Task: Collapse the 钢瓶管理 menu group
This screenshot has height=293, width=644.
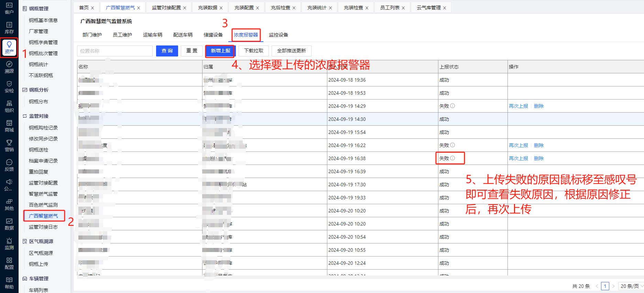Action: (35, 9)
